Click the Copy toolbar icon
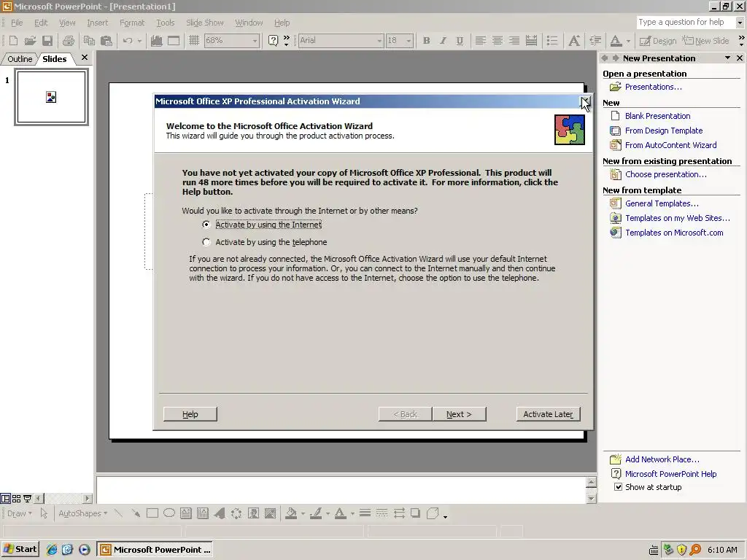The height and width of the screenshot is (560, 747). [89, 41]
